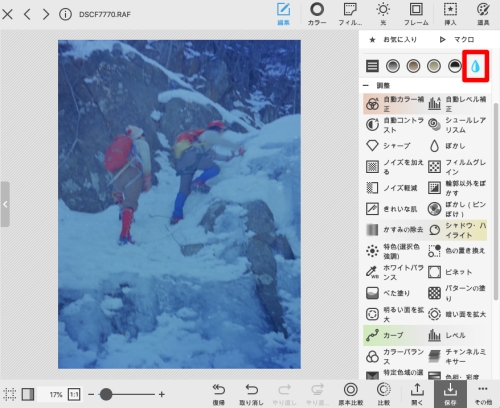Open ホワイトバランス eyedropper

click(x=395, y=272)
